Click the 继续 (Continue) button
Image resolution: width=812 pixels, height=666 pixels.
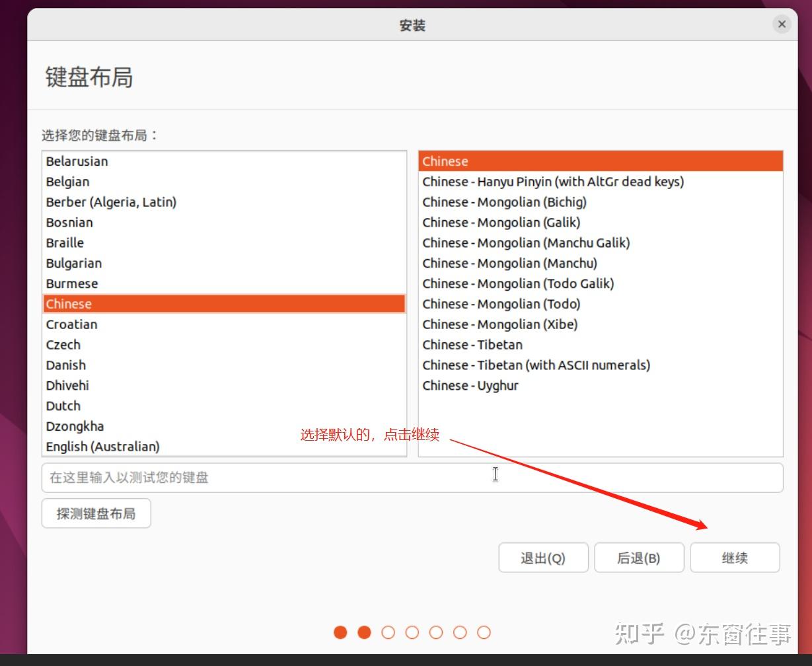734,557
